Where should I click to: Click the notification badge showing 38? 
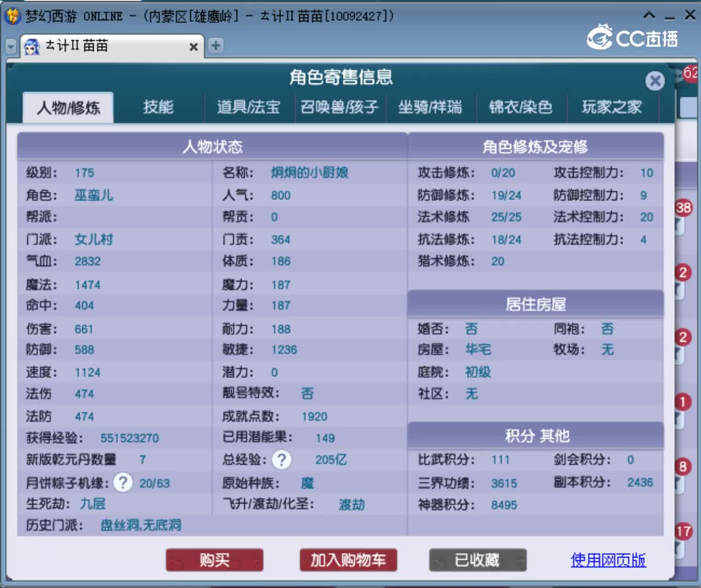tap(682, 209)
